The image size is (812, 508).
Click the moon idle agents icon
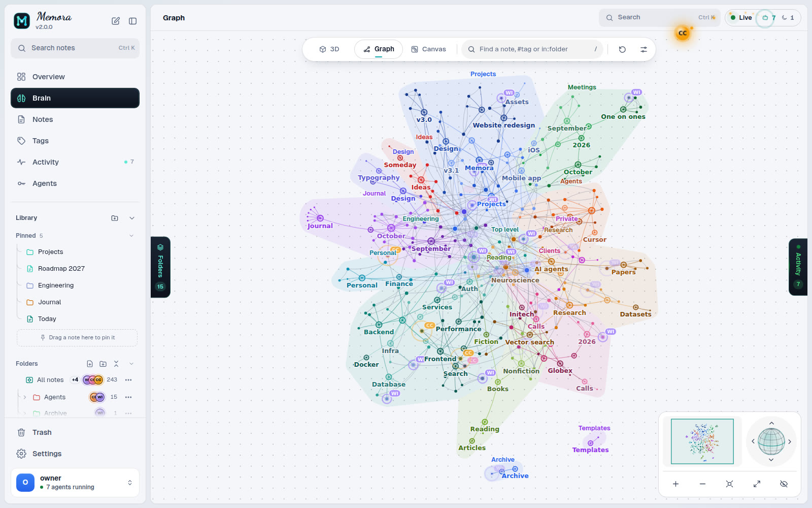(x=788, y=18)
